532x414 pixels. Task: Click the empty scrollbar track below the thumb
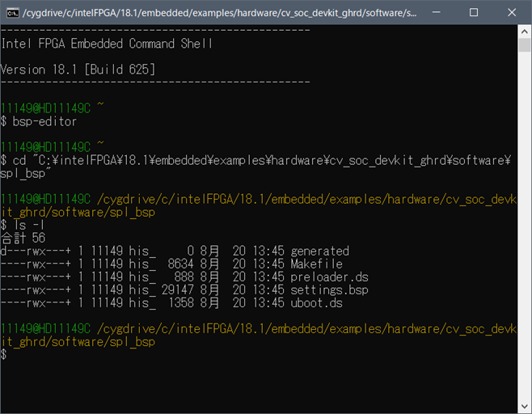point(525,243)
